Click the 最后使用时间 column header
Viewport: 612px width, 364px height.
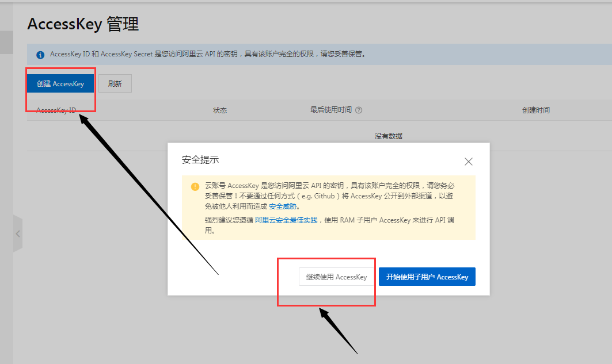point(331,110)
